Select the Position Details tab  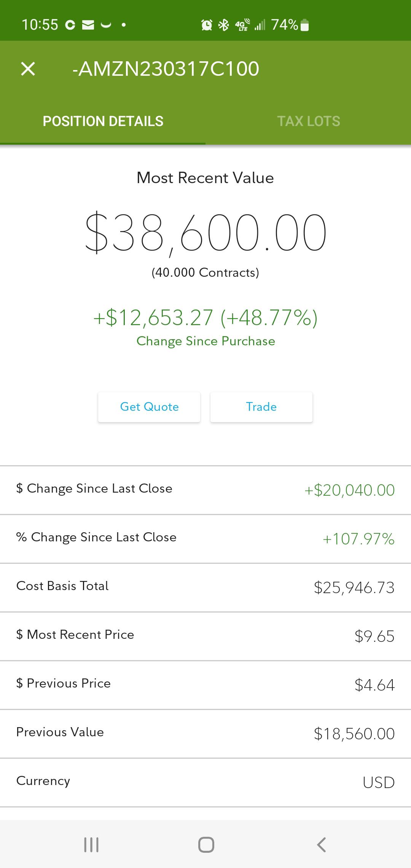103,121
